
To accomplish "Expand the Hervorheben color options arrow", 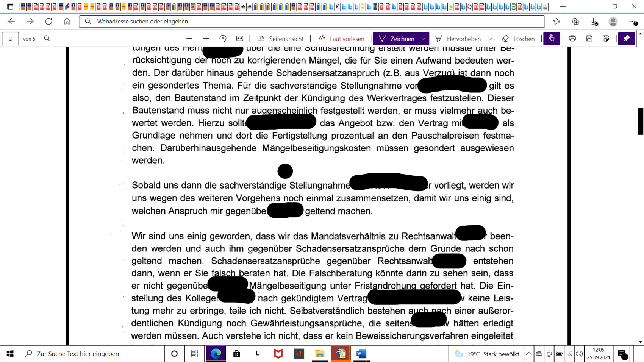I will coord(490,39).
